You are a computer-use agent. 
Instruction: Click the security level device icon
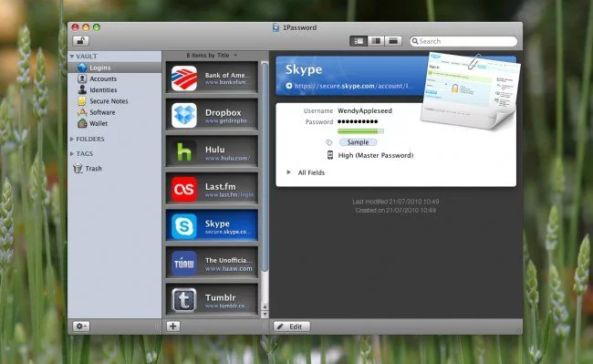329,155
